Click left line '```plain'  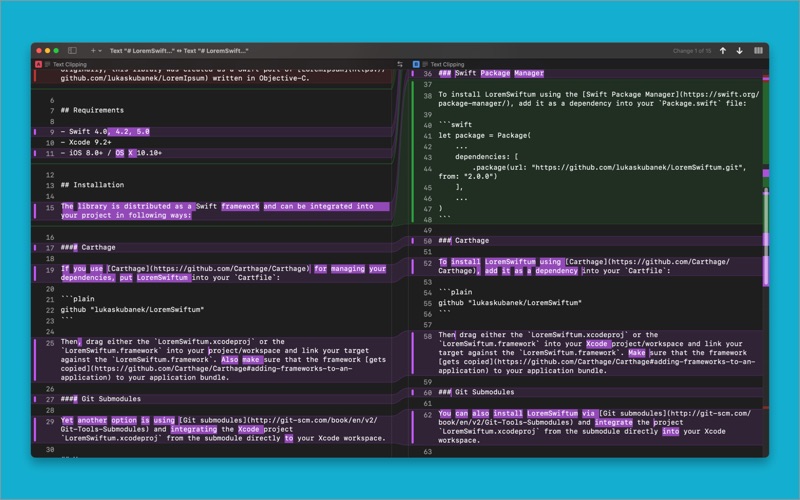(x=78, y=299)
